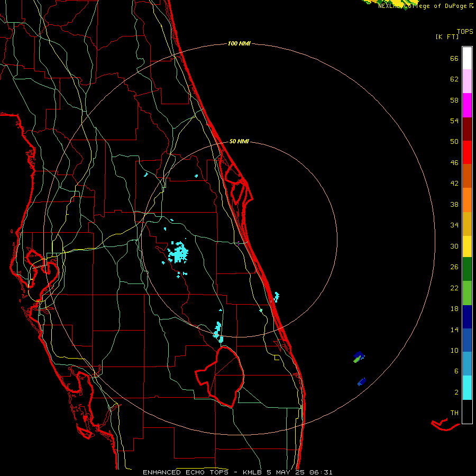Click the legend value '66'
This screenshot has height=476, width=476.
454,59
